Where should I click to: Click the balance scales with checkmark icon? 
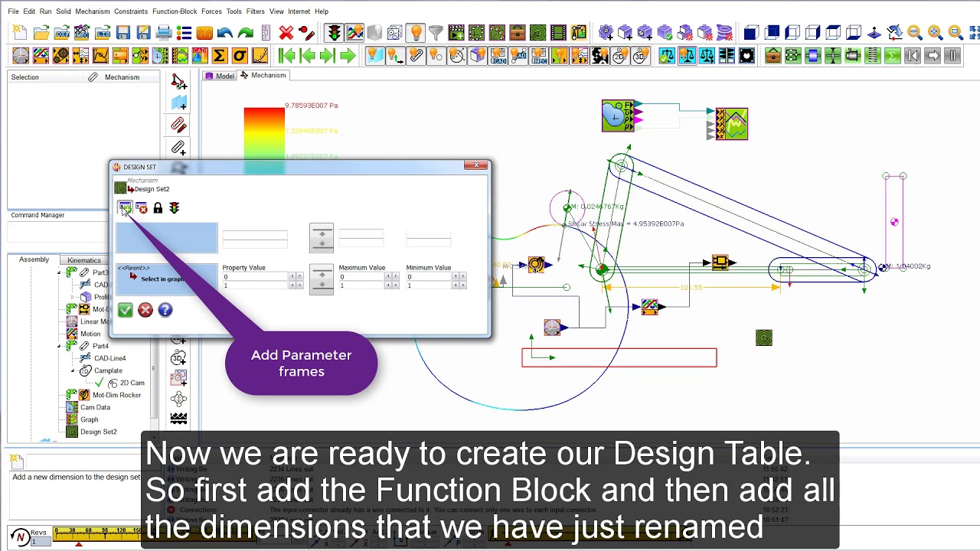click(668, 56)
